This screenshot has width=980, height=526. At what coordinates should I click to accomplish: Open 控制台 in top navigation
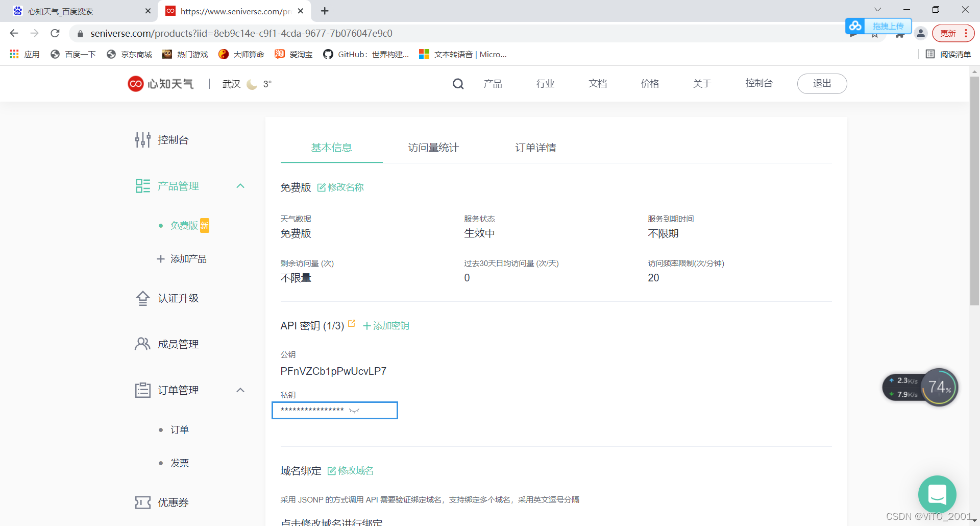tap(759, 84)
